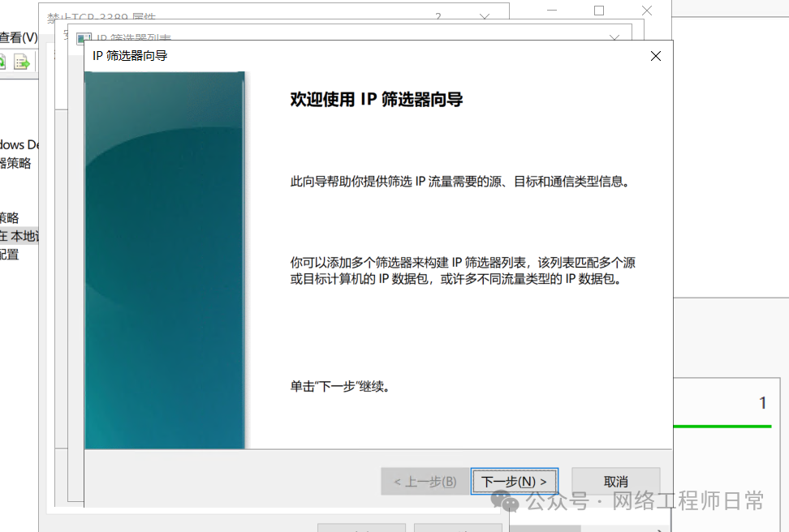Select the 配置 entry in the left tree

(9, 254)
